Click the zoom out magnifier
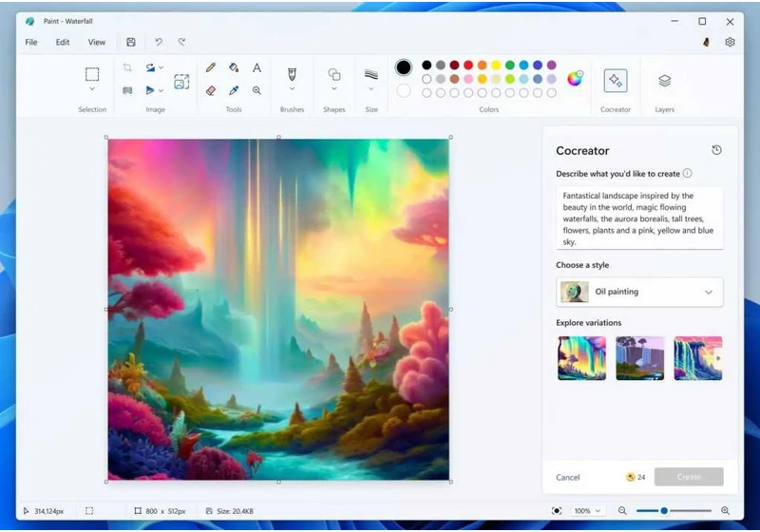Image resolution: width=760 pixels, height=532 pixels. tap(622, 511)
